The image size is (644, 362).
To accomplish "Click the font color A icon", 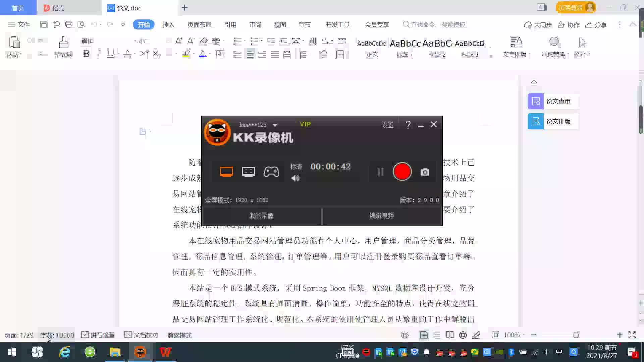I will coord(203,54).
